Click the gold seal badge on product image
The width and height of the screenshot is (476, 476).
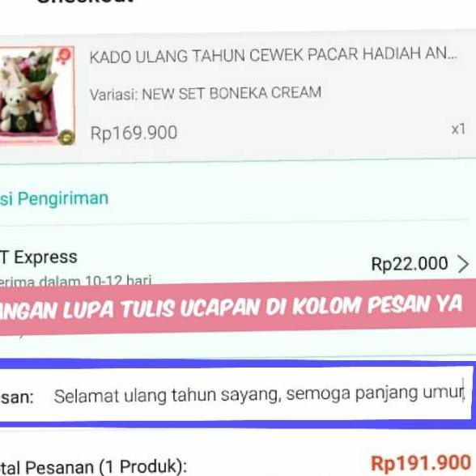click(66, 138)
